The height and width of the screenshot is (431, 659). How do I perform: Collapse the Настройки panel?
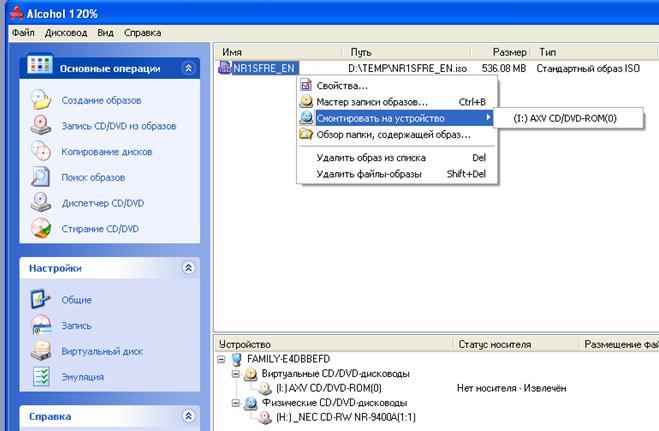coord(189,268)
